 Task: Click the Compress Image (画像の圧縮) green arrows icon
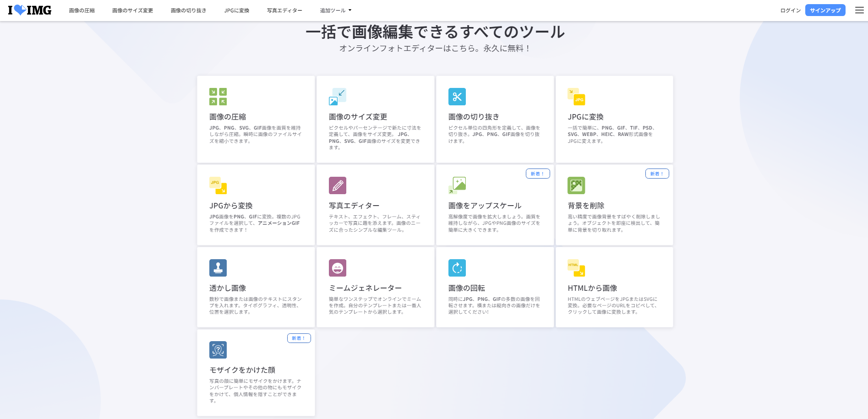218,97
